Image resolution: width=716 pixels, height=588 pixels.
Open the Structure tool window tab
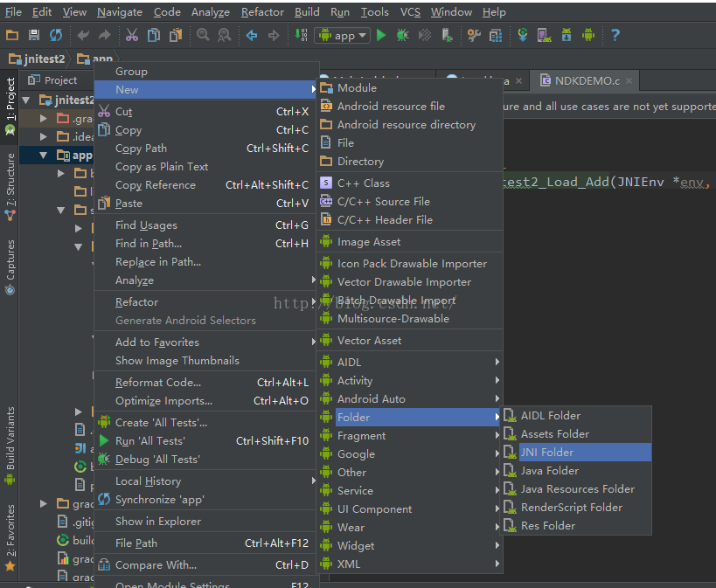click(10, 179)
